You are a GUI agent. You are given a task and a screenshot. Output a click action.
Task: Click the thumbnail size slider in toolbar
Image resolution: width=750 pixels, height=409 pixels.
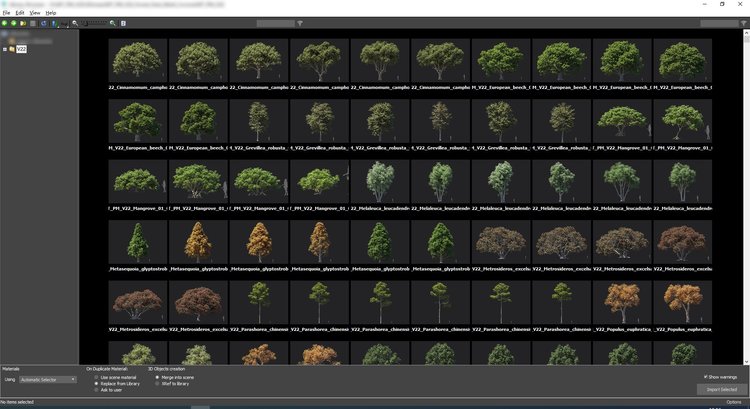pyautogui.click(x=94, y=23)
